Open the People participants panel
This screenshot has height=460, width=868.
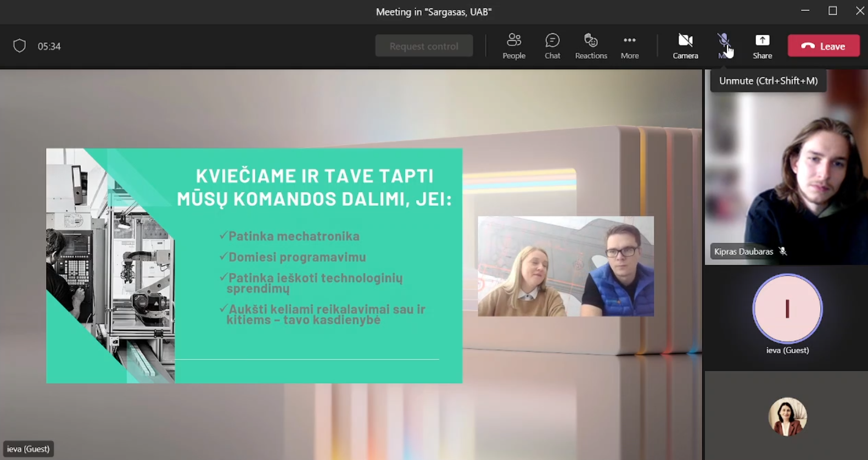click(x=514, y=46)
